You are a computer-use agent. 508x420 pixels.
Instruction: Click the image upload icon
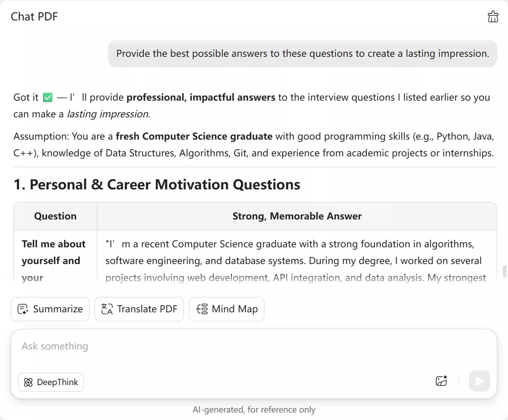click(441, 381)
